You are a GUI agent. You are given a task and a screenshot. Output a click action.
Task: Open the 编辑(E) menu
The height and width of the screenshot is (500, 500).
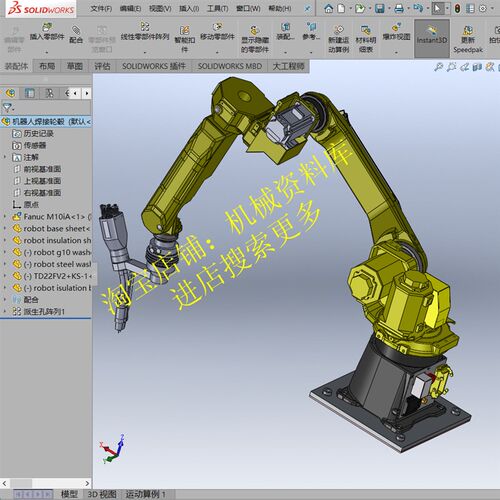[x=130, y=8]
